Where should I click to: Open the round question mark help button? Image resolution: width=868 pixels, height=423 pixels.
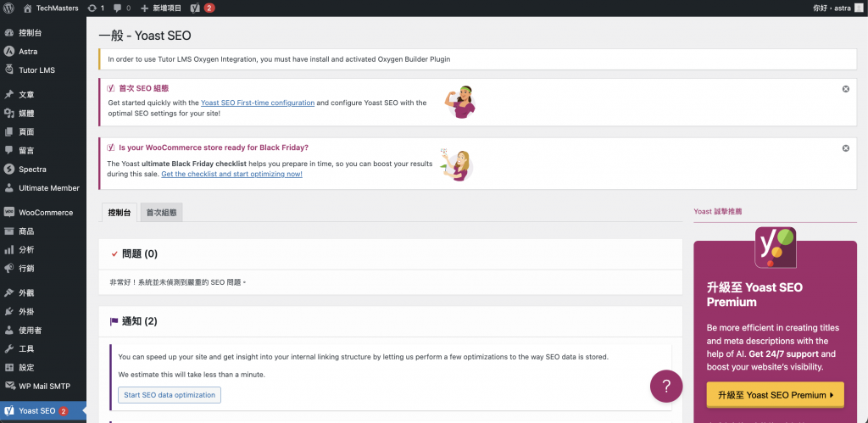pos(666,386)
